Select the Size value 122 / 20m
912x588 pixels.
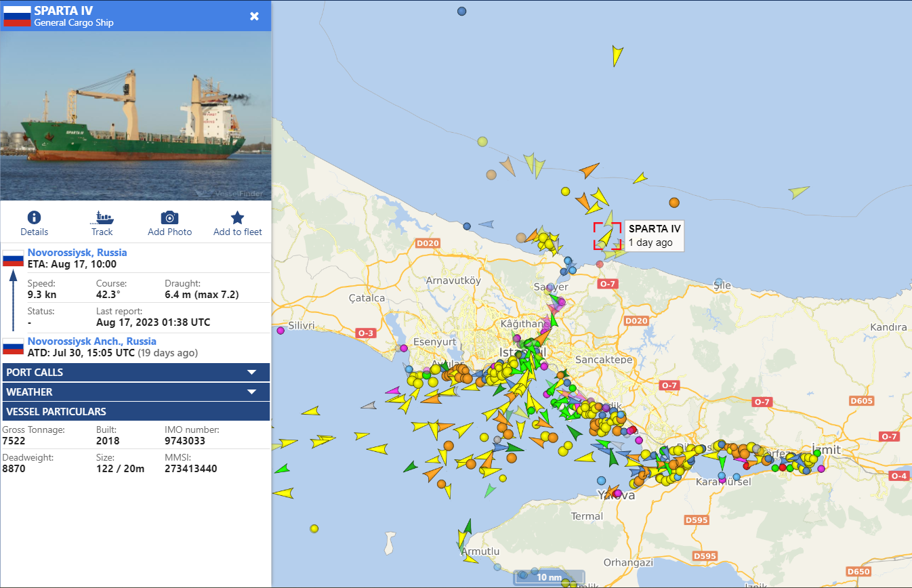[120, 468]
